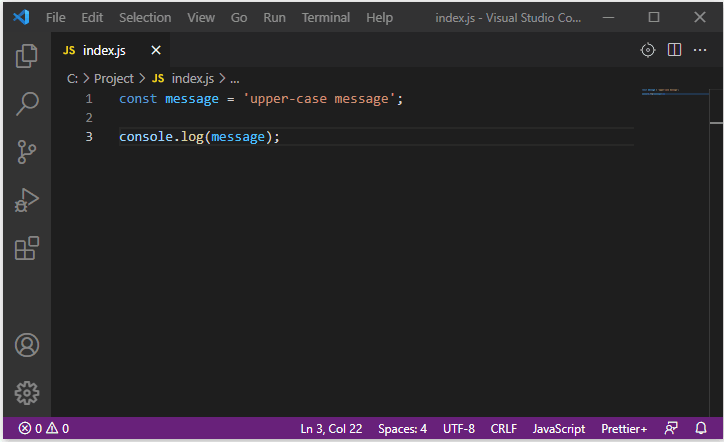Expand the breadcrumb ellipsis symbol list
Viewport: 724px width, 442px height.
point(235,79)
